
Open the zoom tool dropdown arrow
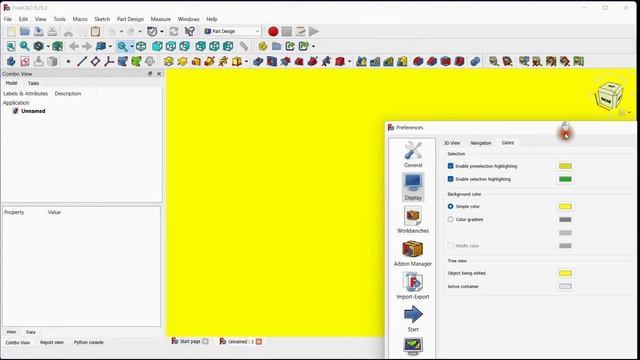[x=132, y=47]
